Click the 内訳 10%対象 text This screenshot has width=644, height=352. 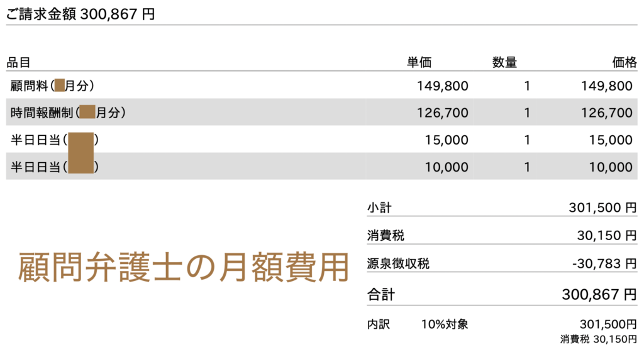tap(418, 324)
